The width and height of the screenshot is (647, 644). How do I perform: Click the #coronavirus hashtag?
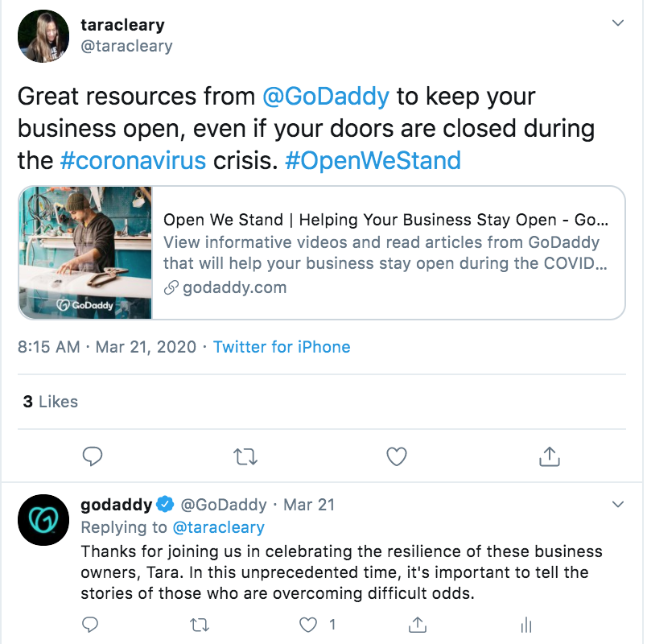coord(132,159)
